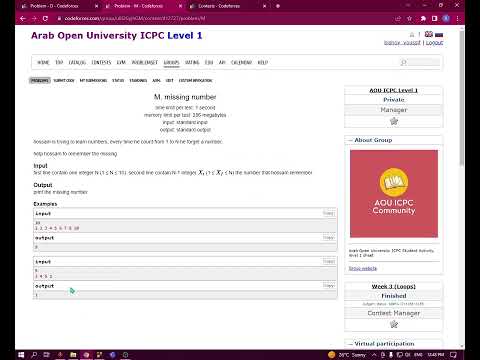This screenshot has width=480, height=360.
Task: Click the star icon under Manager
Action: [394, 121]
